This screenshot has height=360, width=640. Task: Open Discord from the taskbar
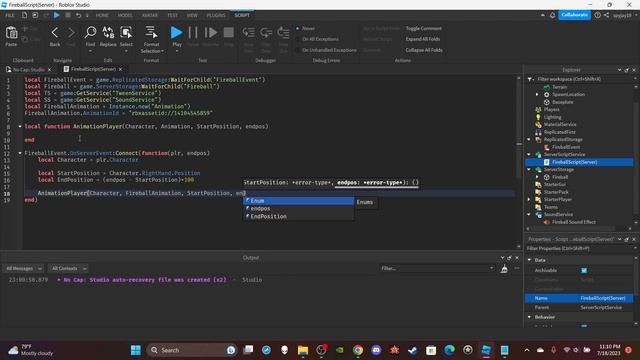pos(376,350)
